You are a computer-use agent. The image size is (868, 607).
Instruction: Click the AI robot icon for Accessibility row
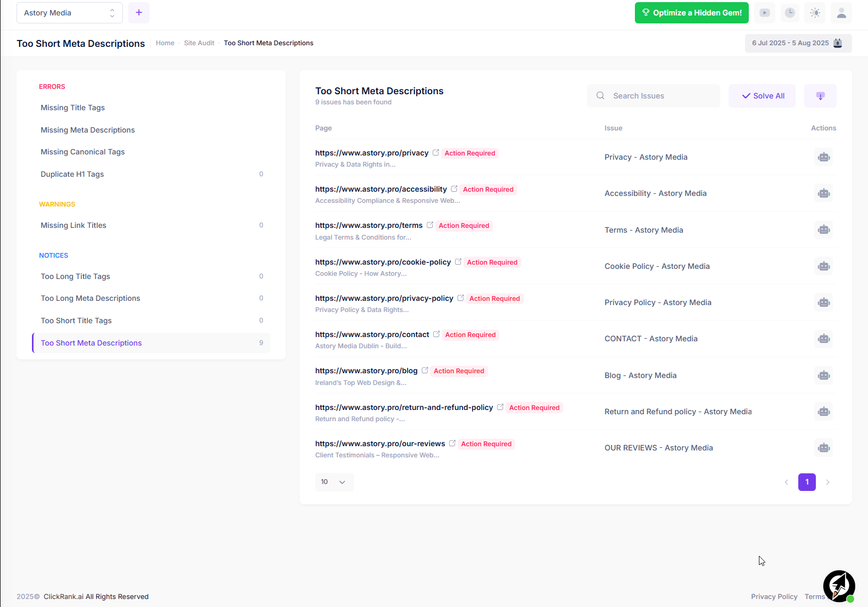(x=824, y=193)
